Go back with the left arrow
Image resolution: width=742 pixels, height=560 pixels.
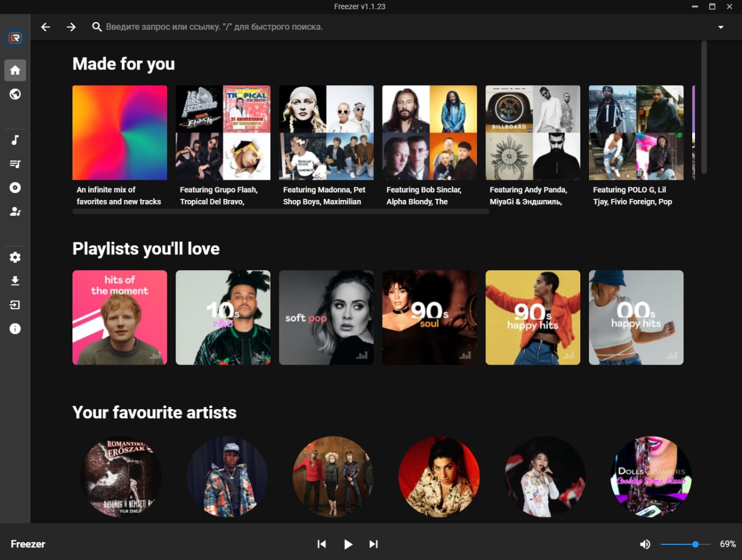pyautogui.click(x=46, y=27)
